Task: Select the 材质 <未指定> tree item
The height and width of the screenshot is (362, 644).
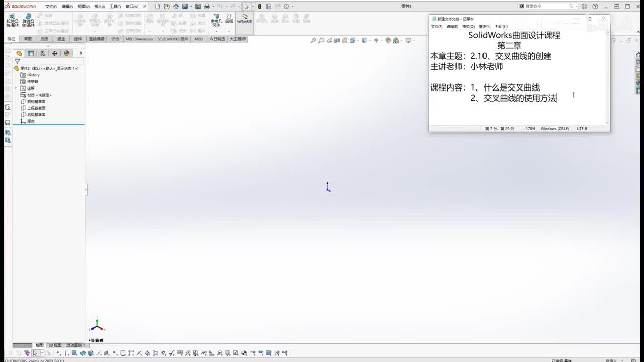Action: [x=36, y=95]
